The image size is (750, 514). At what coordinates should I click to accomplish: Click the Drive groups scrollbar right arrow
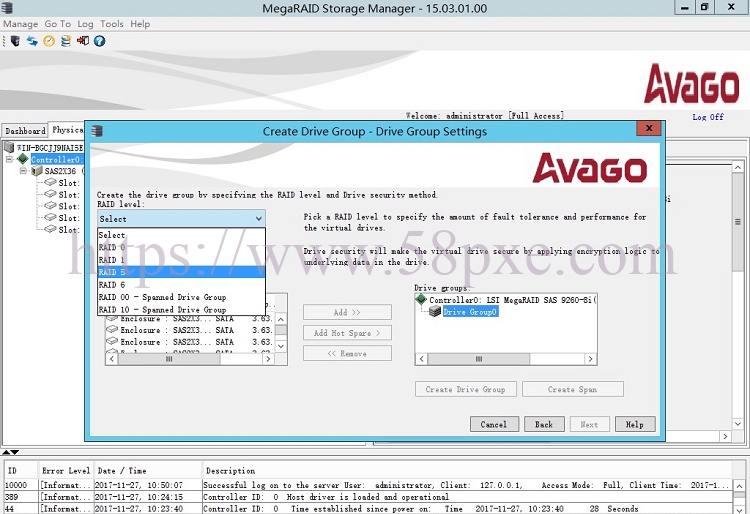[x=590, y=359]
